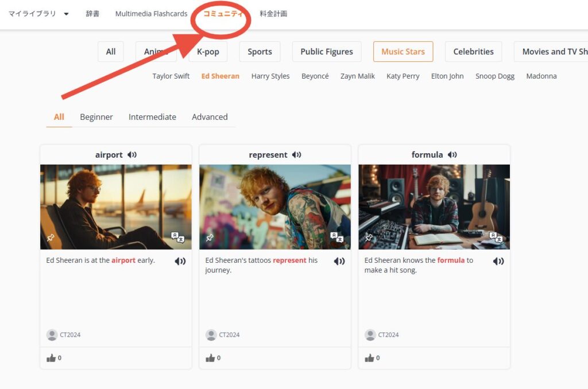Open Multimedia Flashcards in the top menu

point(151,14)
